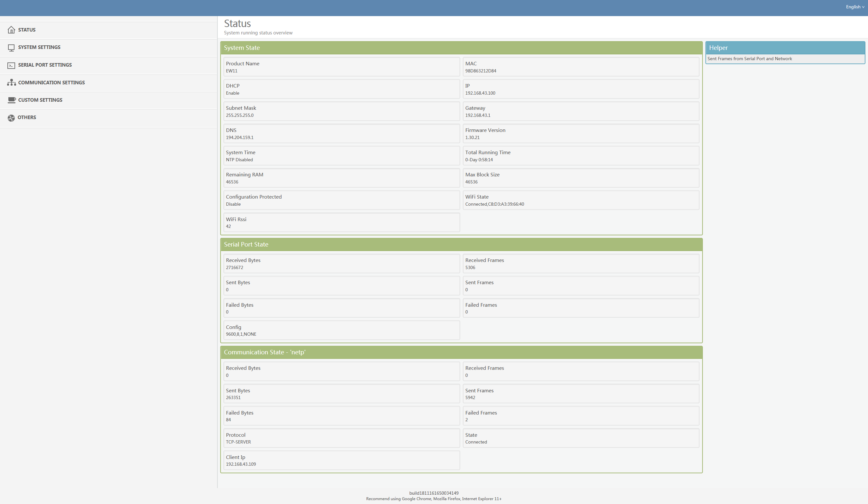Click the house icon next to STATUS
This screenshot has width=868, height=504.
[x=11, y=30]
